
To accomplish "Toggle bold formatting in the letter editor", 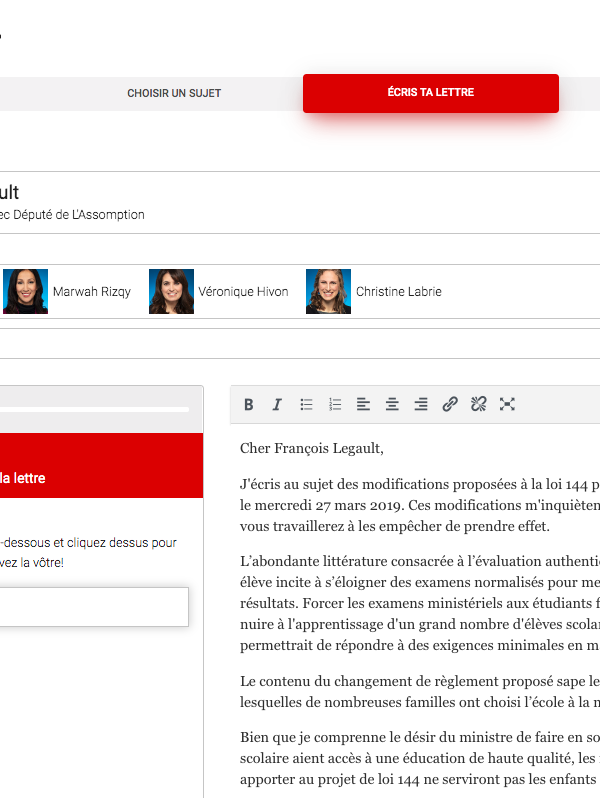I will click(x=249, y=404).
